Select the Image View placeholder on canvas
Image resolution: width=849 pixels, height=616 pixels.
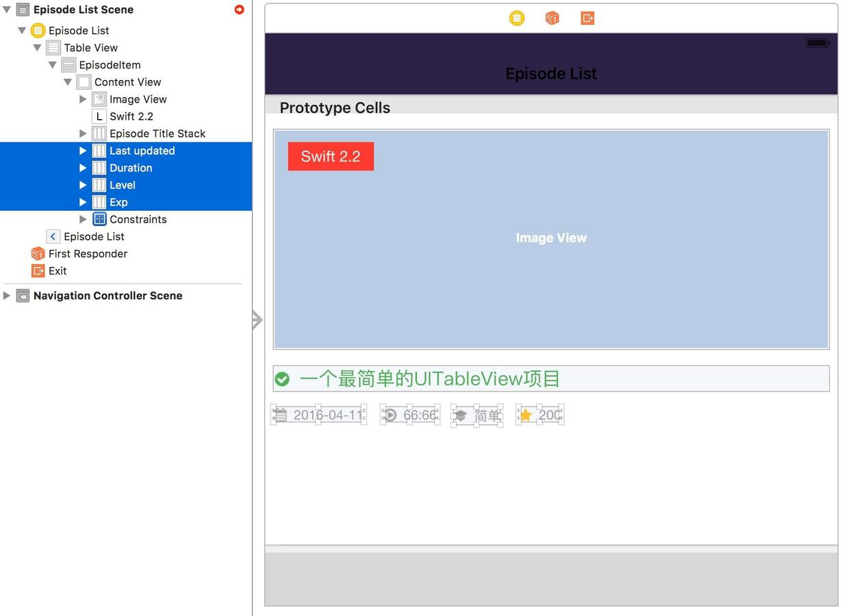(x=551, y=239)
